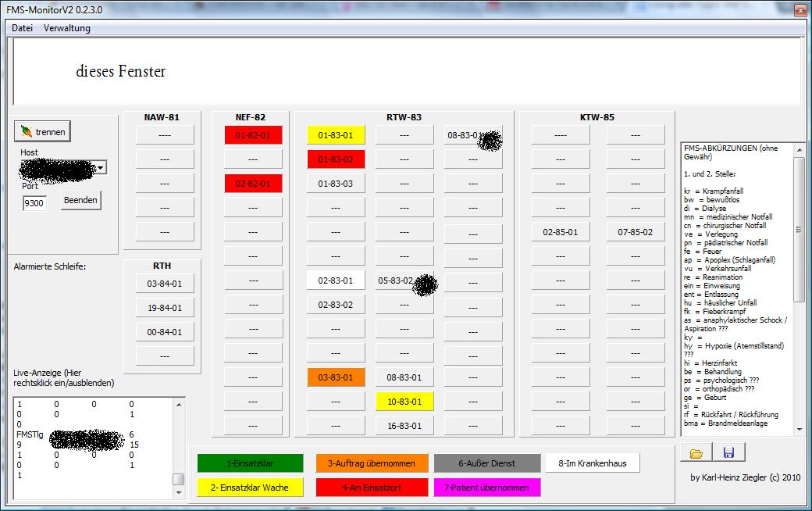Select the orange 3-Auftrag übernommen swatch

[x=372, y=463]
